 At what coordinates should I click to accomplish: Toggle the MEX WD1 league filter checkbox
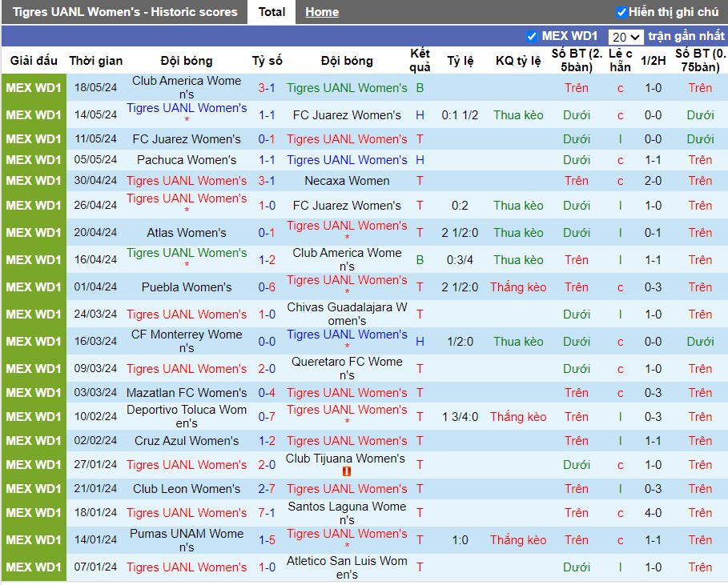532,36
